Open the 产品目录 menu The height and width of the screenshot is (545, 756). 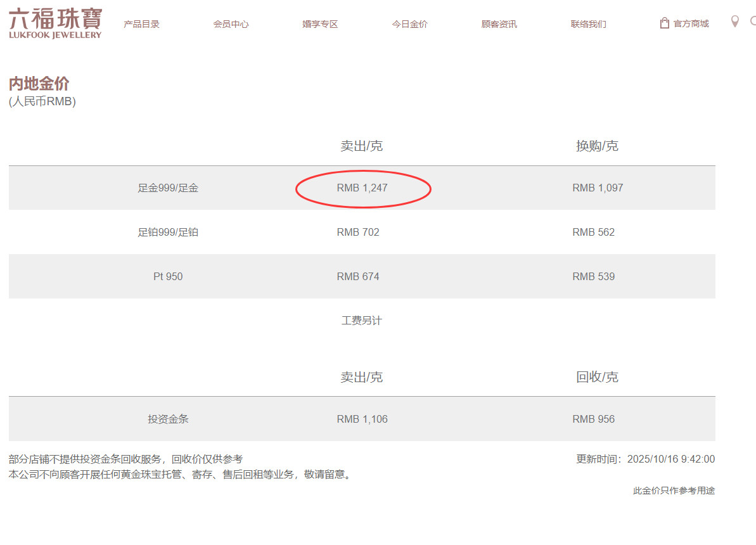[x=141, y=24]
